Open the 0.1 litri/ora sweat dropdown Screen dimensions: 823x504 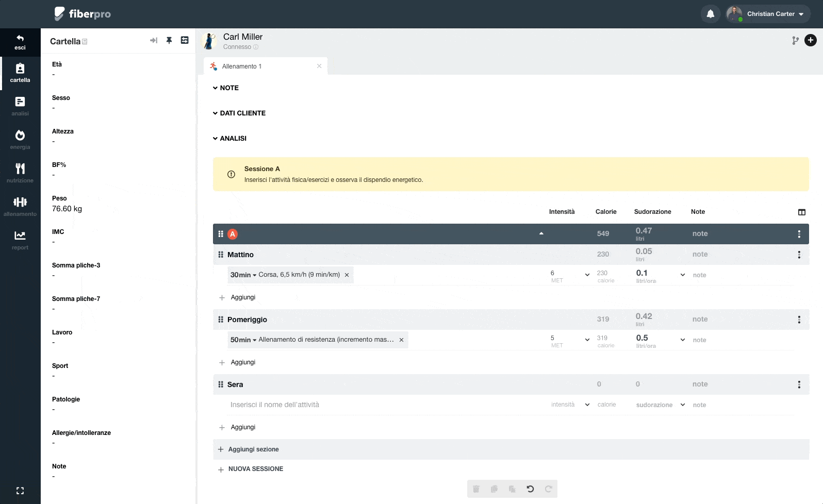pyautogui.click(x=683, y=275)
